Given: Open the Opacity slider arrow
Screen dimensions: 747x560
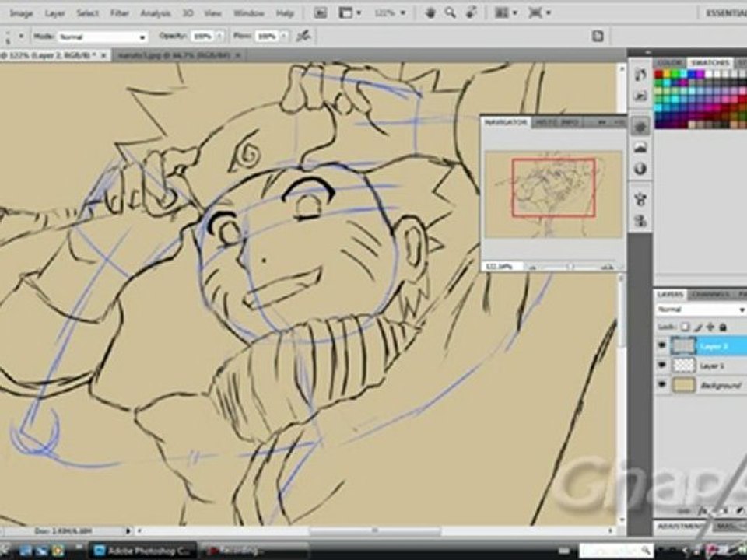Looking at the screenshot, I should 219,37.
